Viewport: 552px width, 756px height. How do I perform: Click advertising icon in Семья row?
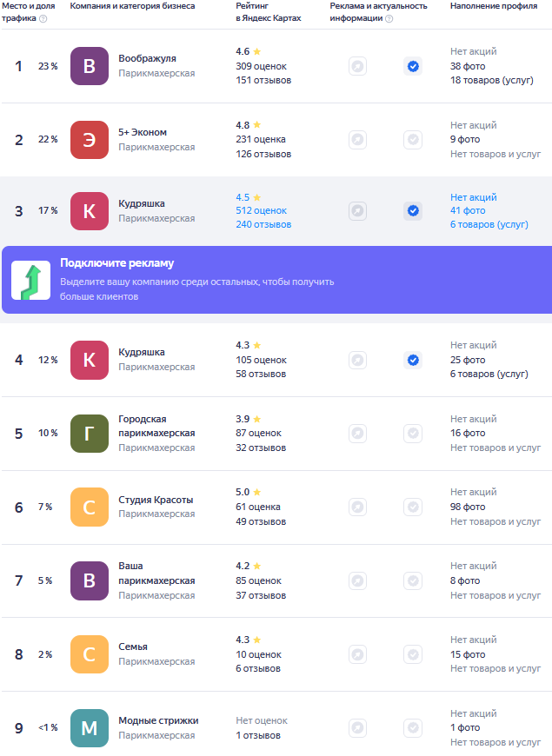coord(357,654)
